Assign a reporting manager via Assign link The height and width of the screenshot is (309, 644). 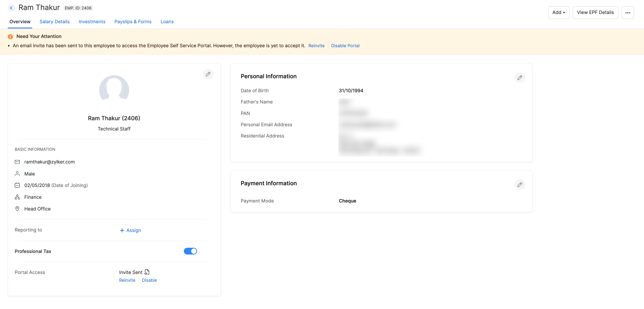click(130, 230)
